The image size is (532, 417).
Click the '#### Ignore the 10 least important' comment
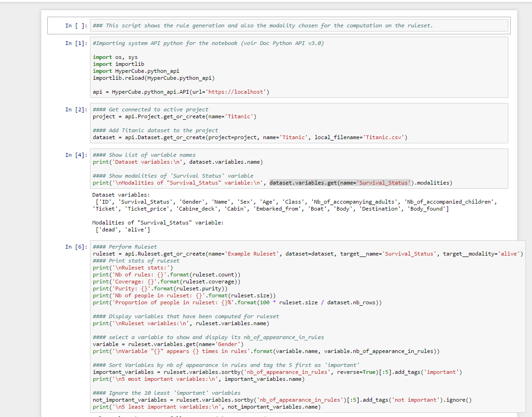(167, 393)
